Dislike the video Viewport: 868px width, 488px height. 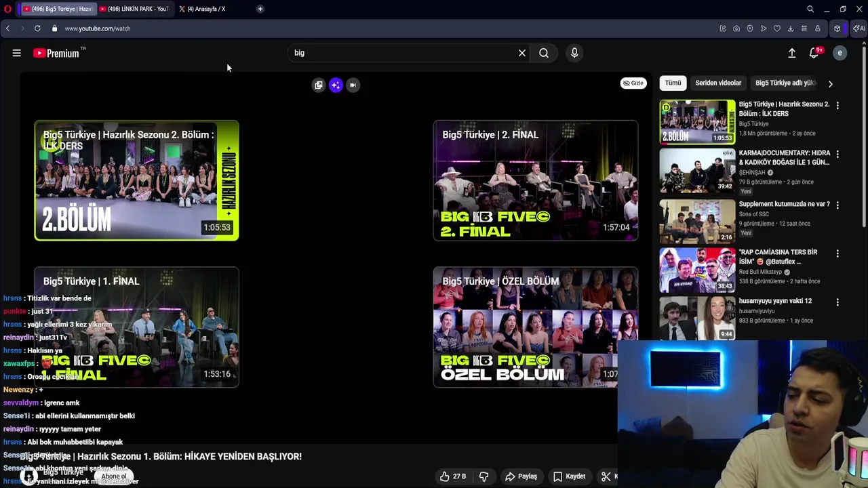(x=484, y=476)
